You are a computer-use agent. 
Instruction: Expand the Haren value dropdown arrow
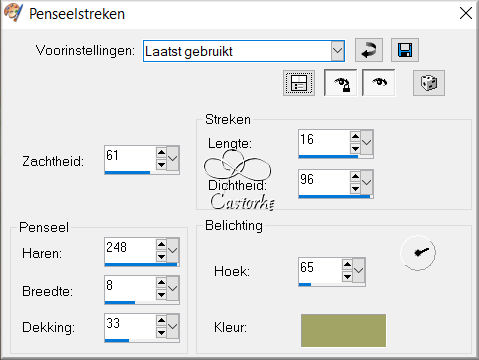tap(173, 250)
